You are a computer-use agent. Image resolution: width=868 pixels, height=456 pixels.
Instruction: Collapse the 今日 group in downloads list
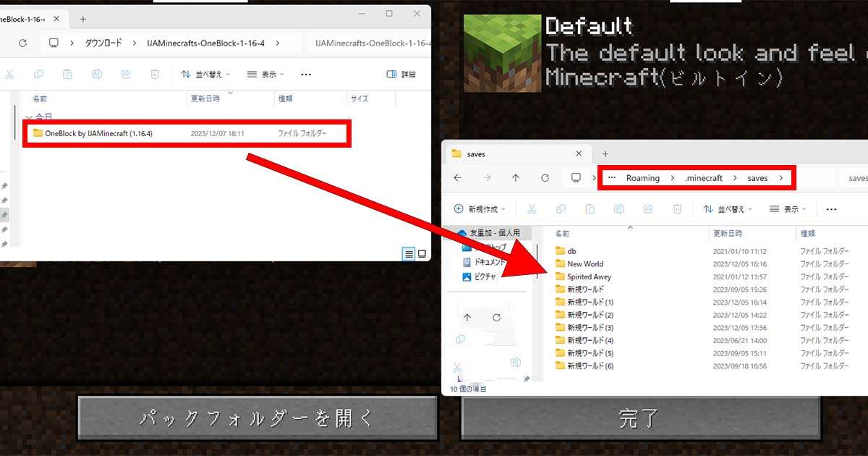click(28, 117)
